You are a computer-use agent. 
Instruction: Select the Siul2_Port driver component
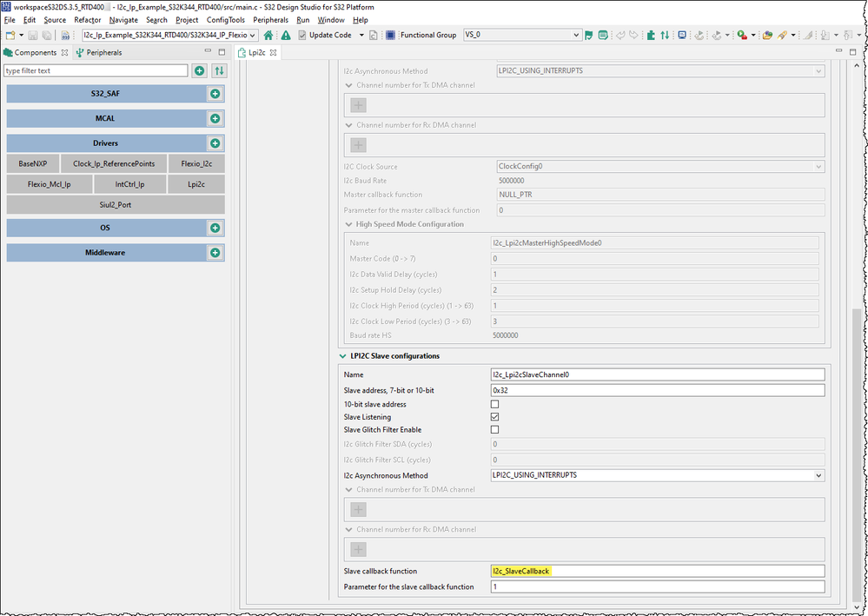click(116, 205)
